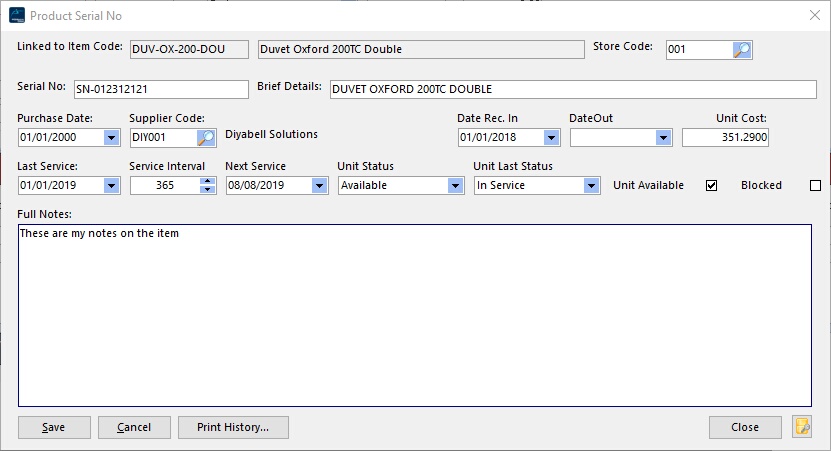Click the Cancel button
The image size is (831, 451).
[134, 427]
